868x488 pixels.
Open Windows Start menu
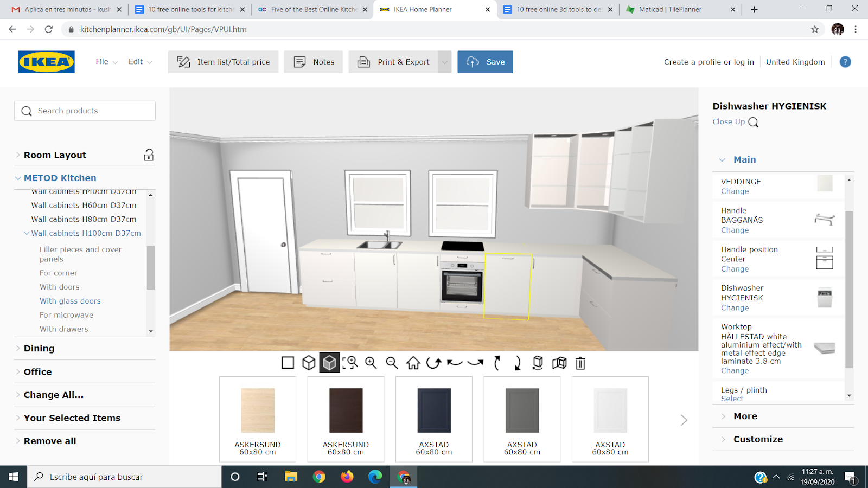(14, 477)
